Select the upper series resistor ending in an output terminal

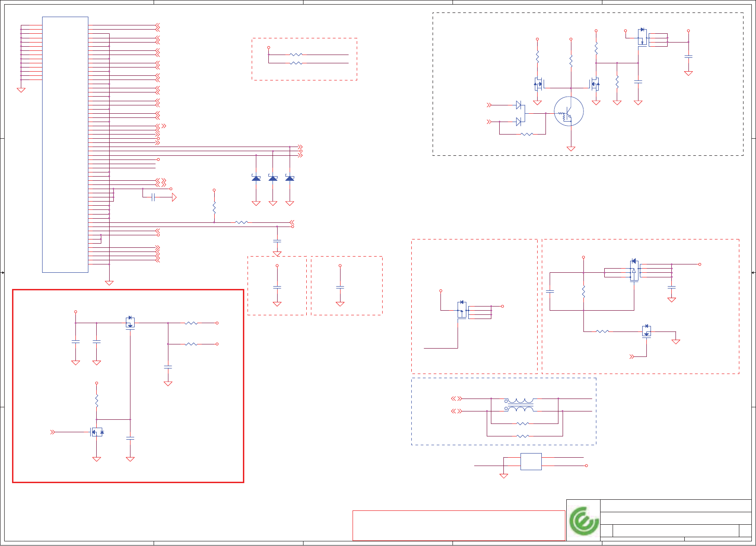point(191,323)
